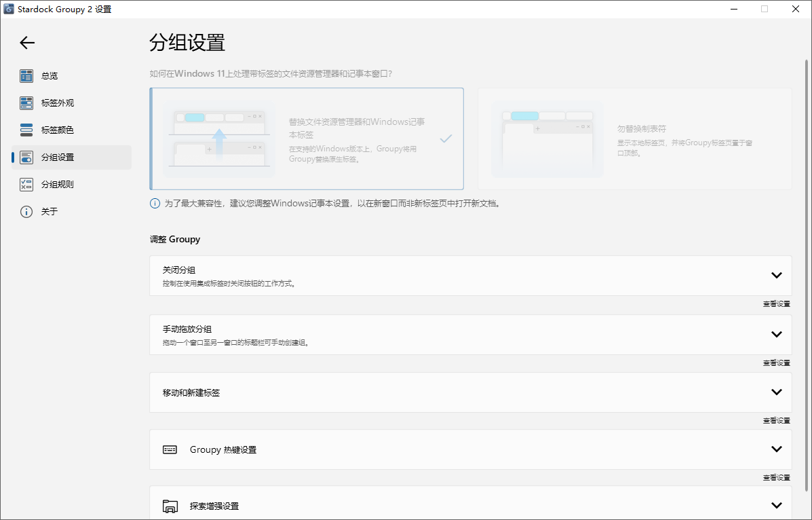
Task: Click 查看设置 link under 移动和新建标签
Action: click(776, 420)
